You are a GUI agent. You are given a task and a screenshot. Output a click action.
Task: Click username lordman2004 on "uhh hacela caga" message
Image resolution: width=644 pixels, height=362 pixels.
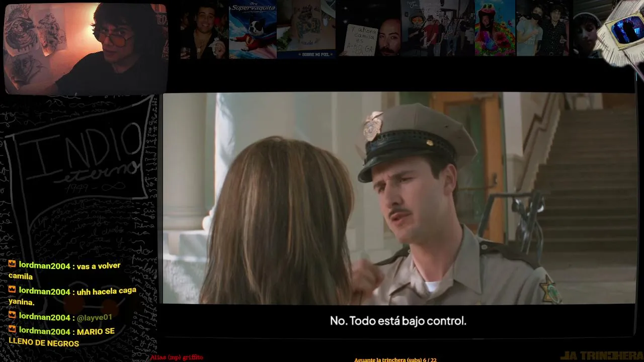[x=44, y=292]
